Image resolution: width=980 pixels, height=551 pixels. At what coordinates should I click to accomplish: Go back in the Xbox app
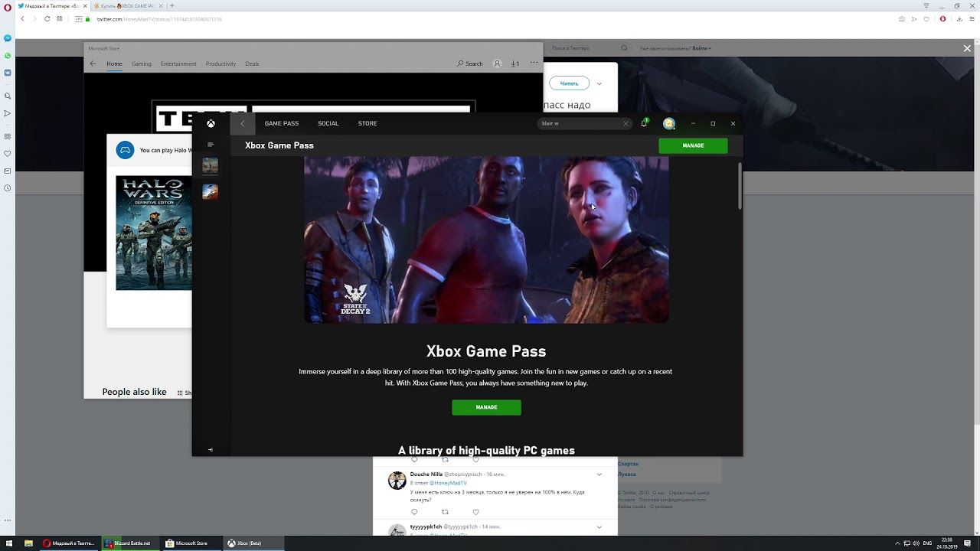pos(243,123)
